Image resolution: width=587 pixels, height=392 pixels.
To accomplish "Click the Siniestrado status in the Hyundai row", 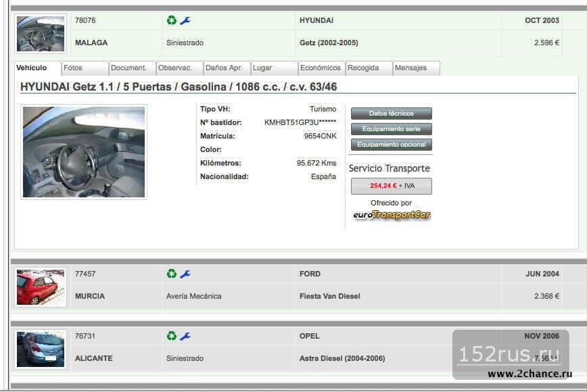I will pos(185,43).
